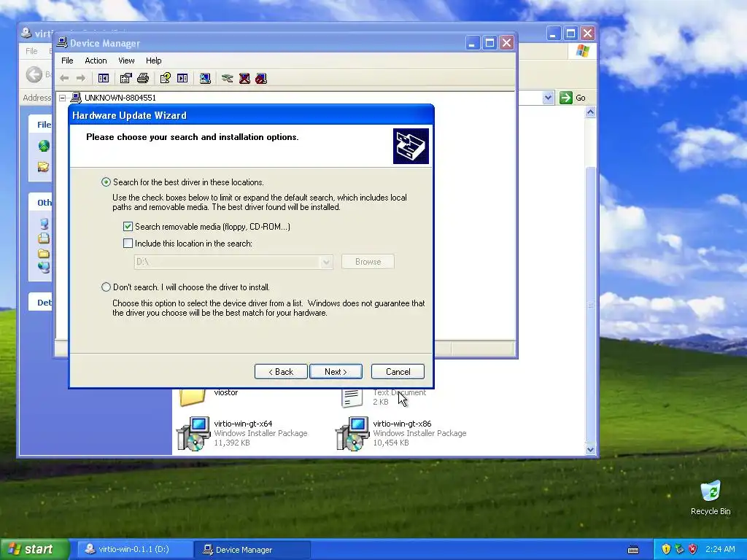This screenshot has width=747, height=560.
Task: Click the Help icon in Device Manager toolbar
Action: pos(166,78)
